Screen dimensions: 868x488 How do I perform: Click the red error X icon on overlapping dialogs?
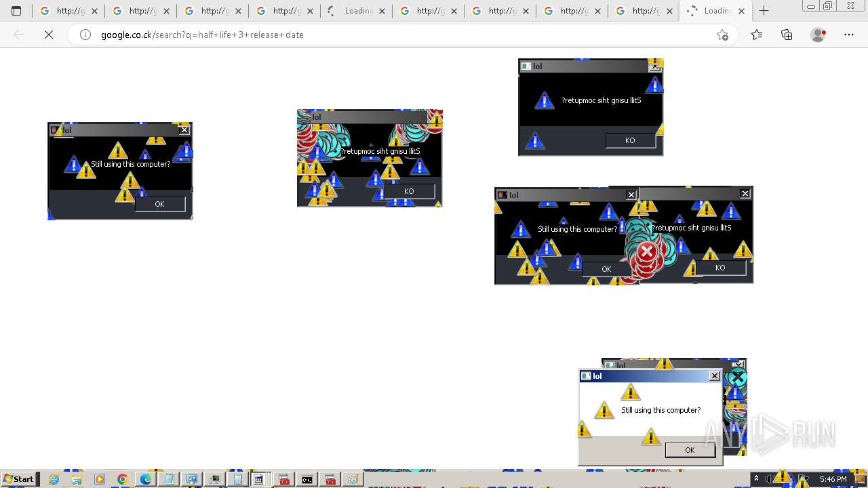(646, 252)
